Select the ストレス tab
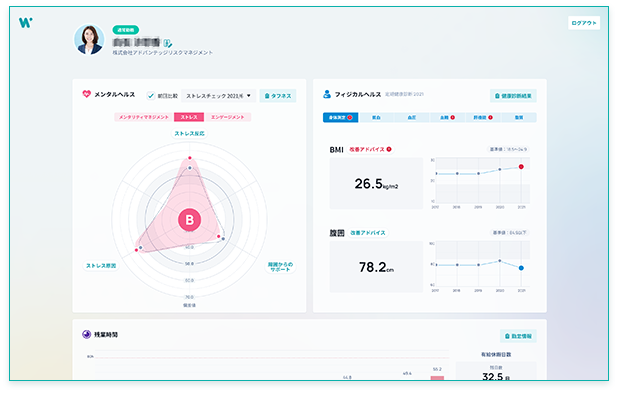 click(x=189, y=117)
